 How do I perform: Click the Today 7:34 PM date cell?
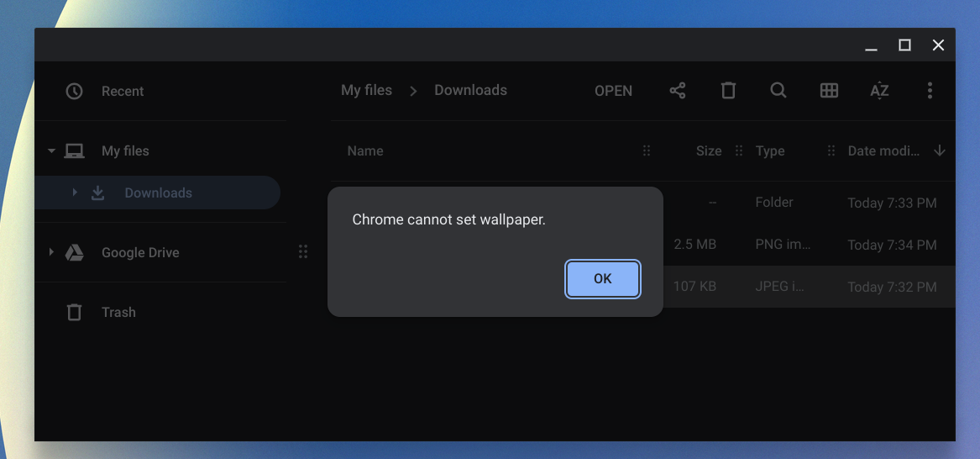[892, 245]
